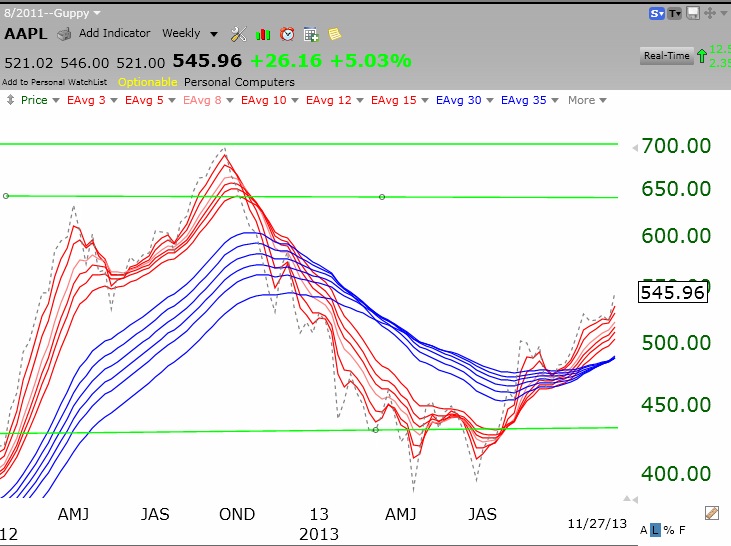Open the alarm clock alert icon
Image resolution: width=731 pixels, height=546 pixels.
click(287, 34)
